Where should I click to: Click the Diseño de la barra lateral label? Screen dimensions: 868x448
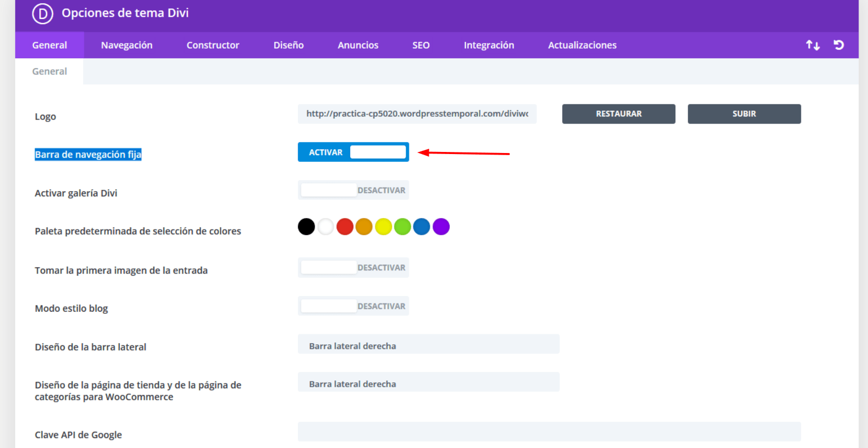coord(91,347)
